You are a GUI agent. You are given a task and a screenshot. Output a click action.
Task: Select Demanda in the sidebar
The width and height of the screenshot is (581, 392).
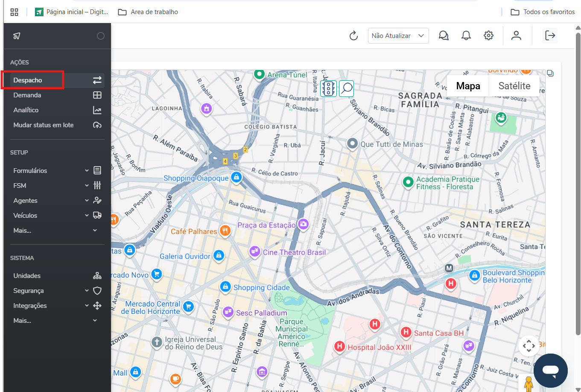[27, 95]
